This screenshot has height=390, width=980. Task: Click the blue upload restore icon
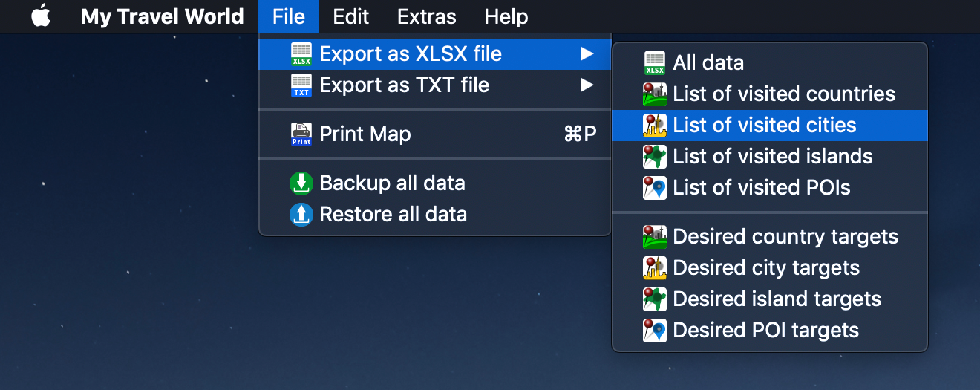[301, 215]
